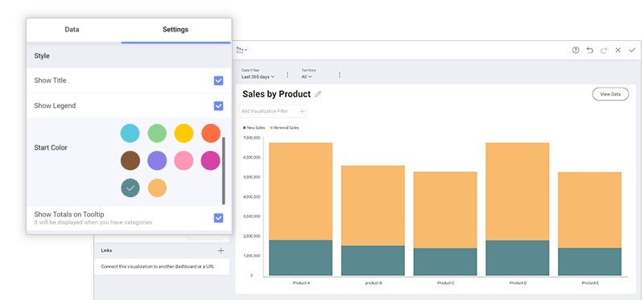Pick the light orange start color
This screenshot has height=300, width=644.
coord(157,188)
